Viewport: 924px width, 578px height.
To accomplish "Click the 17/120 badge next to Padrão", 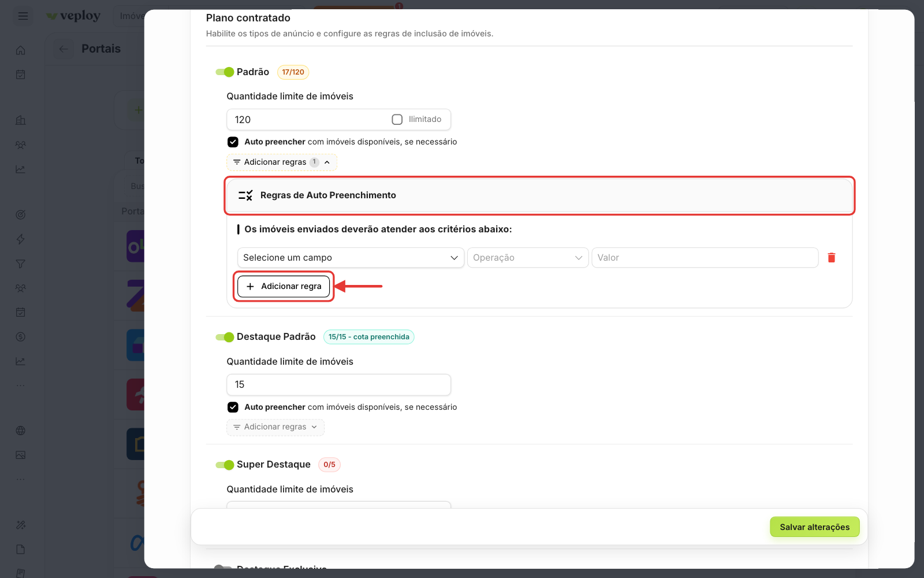I will coord(293,72).
